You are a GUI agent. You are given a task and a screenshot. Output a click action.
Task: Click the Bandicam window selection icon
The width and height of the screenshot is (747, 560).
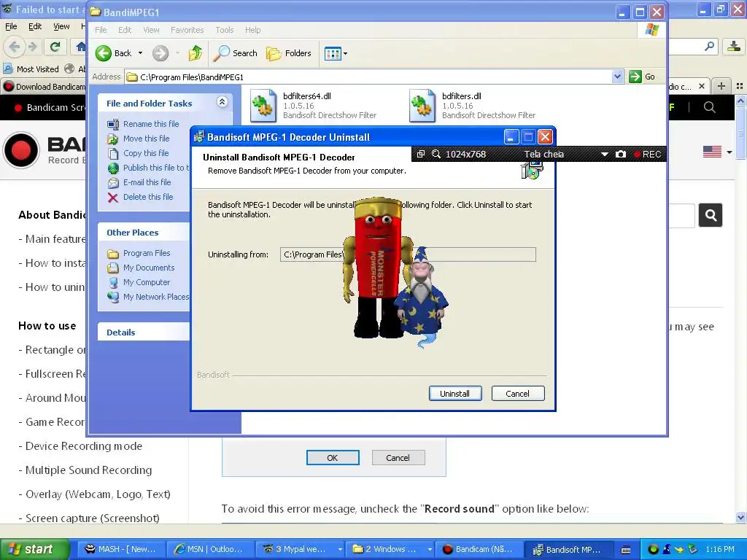click(421, 155)
